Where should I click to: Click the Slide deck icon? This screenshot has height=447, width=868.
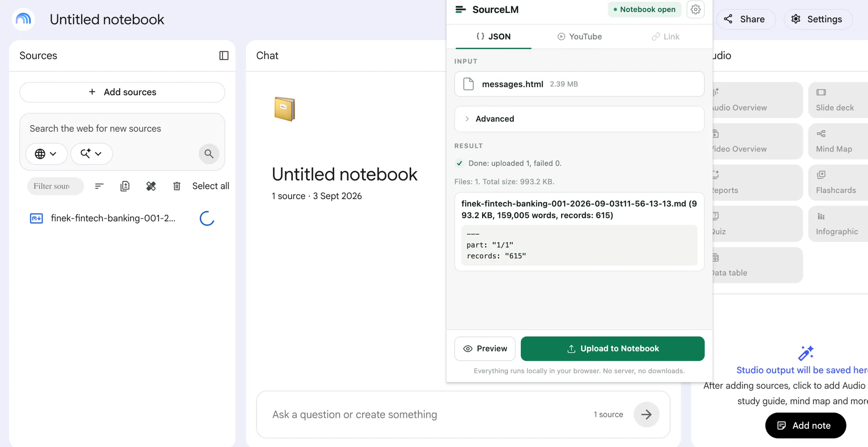click(821, 92)
